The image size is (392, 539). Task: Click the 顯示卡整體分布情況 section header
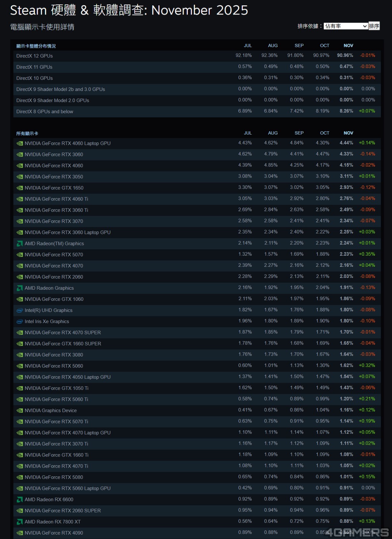[36, 46]
